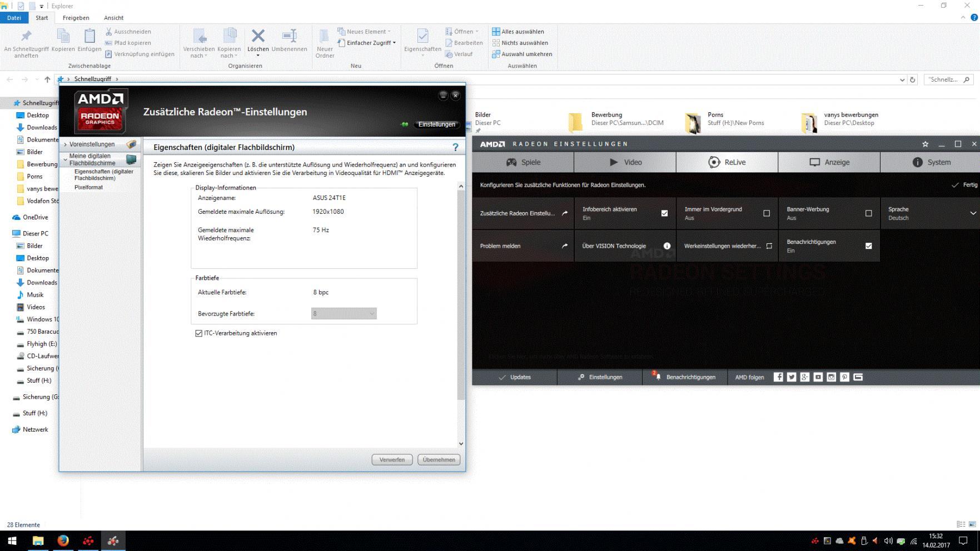Open Firefox from the taskbar

(x=63, y=540)
